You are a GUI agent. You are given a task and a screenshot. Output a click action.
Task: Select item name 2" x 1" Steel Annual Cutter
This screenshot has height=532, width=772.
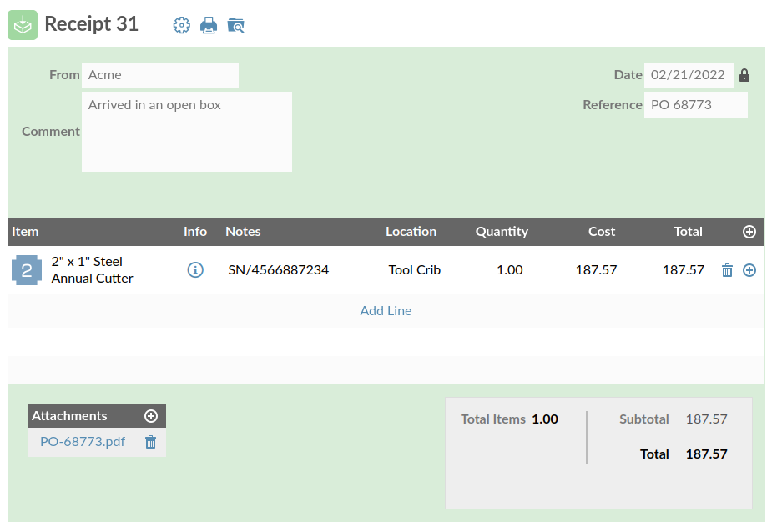point(92,269)
